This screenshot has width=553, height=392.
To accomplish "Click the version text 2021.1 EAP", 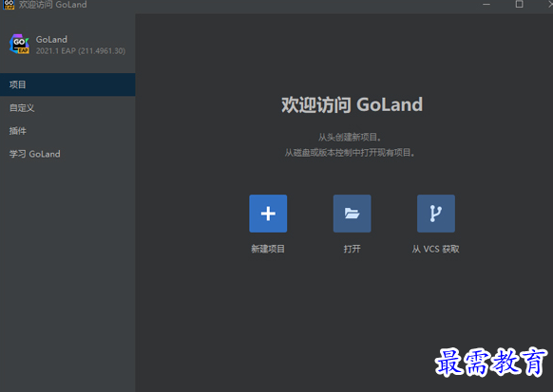I will [x=81, y=51].
